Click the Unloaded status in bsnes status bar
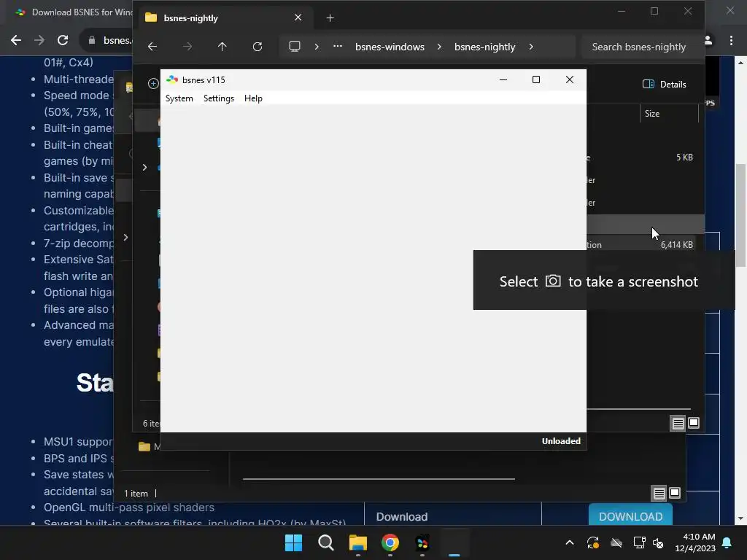This screenshot has width=747, height=560. pyautogui.click(x=561, y=441)
